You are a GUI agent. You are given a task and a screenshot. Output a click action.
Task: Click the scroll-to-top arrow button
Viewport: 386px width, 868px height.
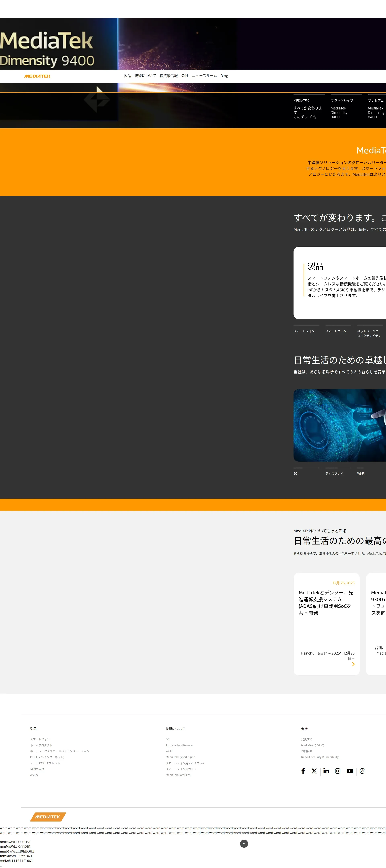point(244,843)
